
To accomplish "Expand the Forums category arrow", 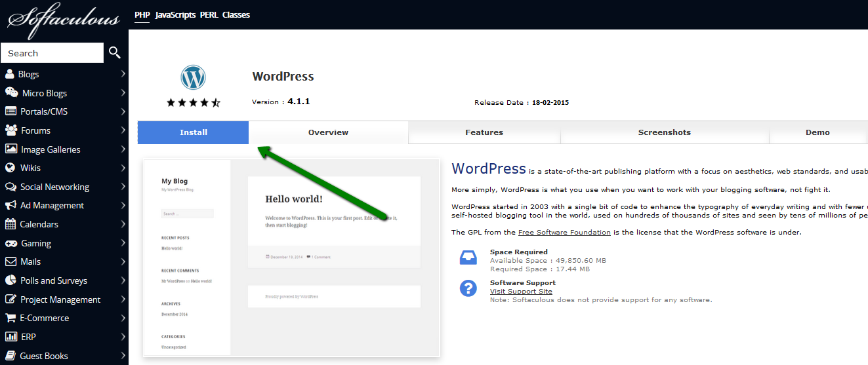I will (123, 130).
